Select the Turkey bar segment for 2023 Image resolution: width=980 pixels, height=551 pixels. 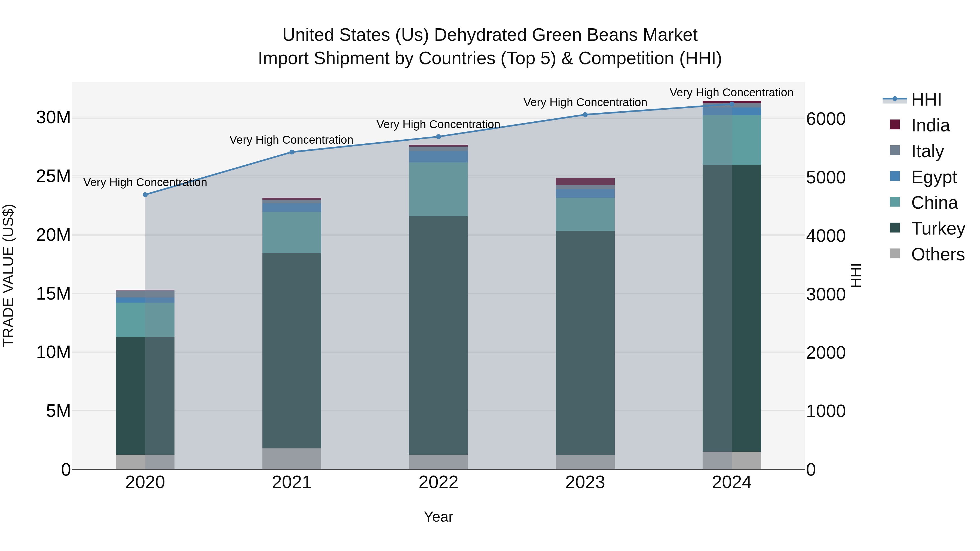point(585,343)
